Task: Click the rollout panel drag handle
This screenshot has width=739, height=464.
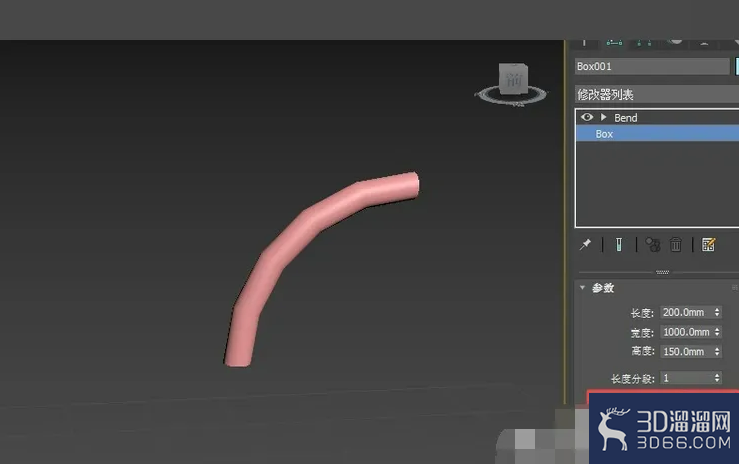Action: pyautogui.click(x=662, y=272)
